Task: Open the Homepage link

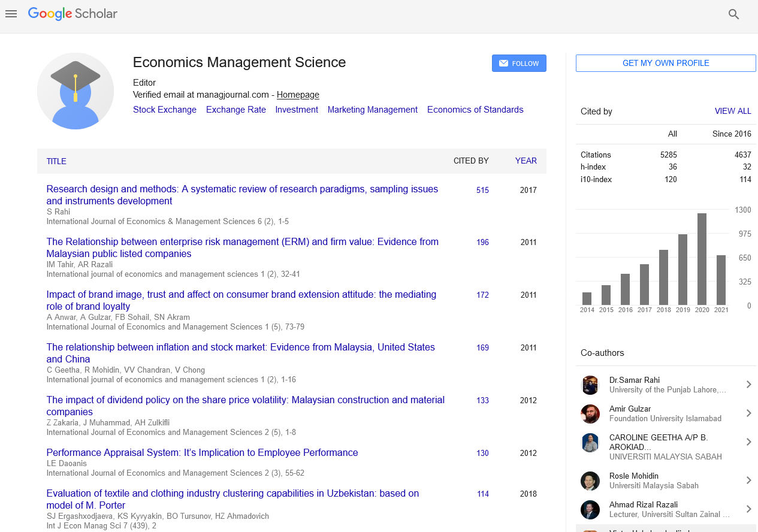Action: pos(297,95)
